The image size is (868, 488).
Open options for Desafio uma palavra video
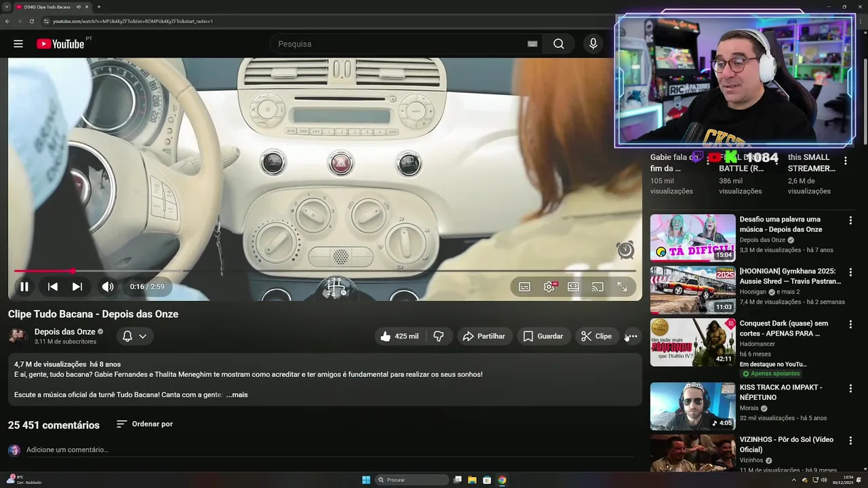(x=850, y=220)
